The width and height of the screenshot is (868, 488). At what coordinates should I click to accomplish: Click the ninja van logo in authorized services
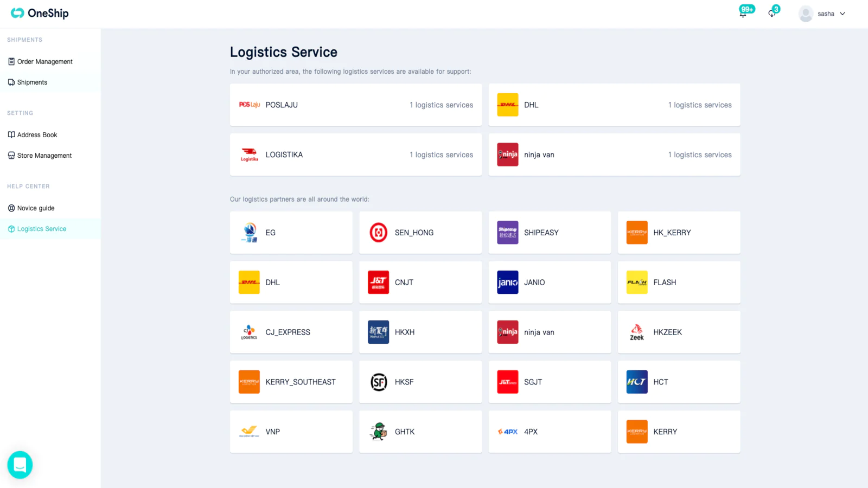coord(508,155)
